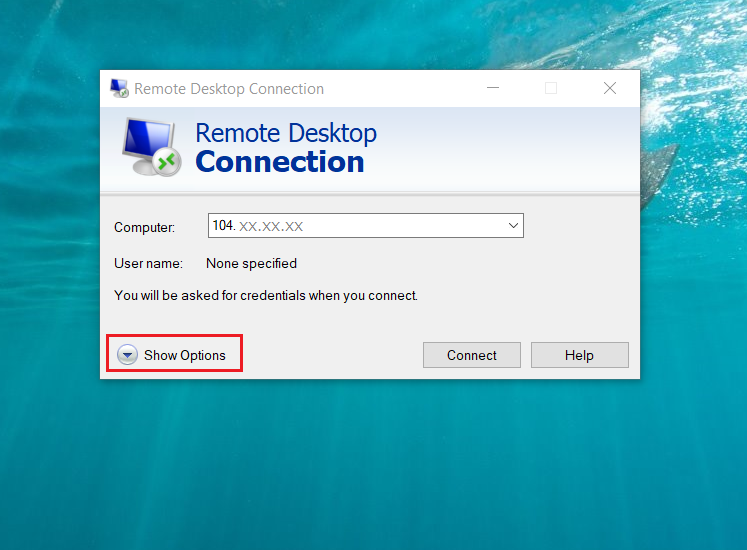Click the Remote Desktop title bar icon

point(119,88)
